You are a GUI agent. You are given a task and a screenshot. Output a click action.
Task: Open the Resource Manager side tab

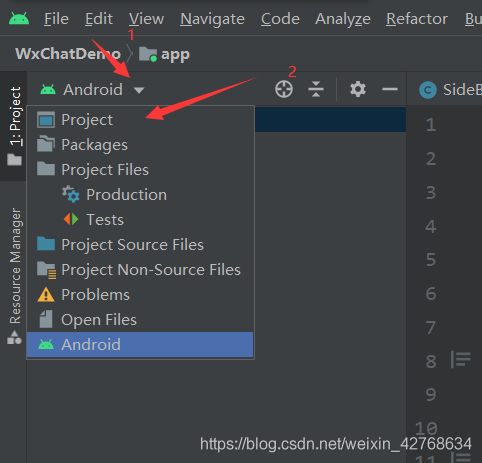15,273
